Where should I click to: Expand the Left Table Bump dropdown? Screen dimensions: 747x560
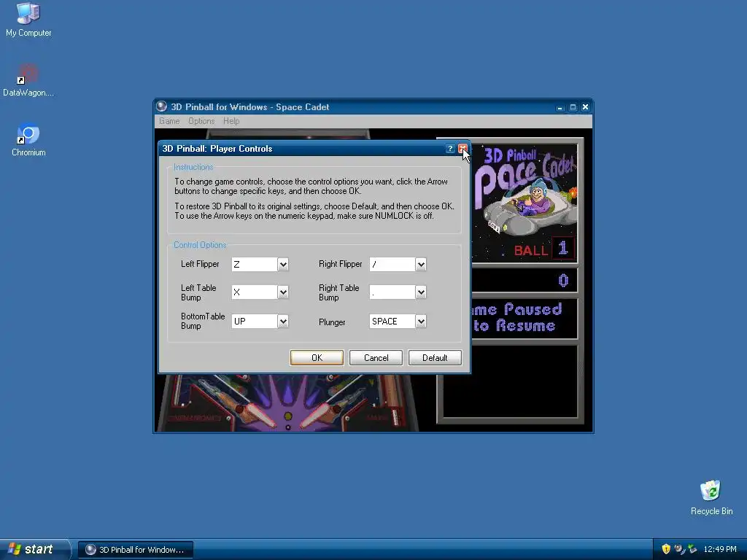pyautogui.click(x=283, y=292)
